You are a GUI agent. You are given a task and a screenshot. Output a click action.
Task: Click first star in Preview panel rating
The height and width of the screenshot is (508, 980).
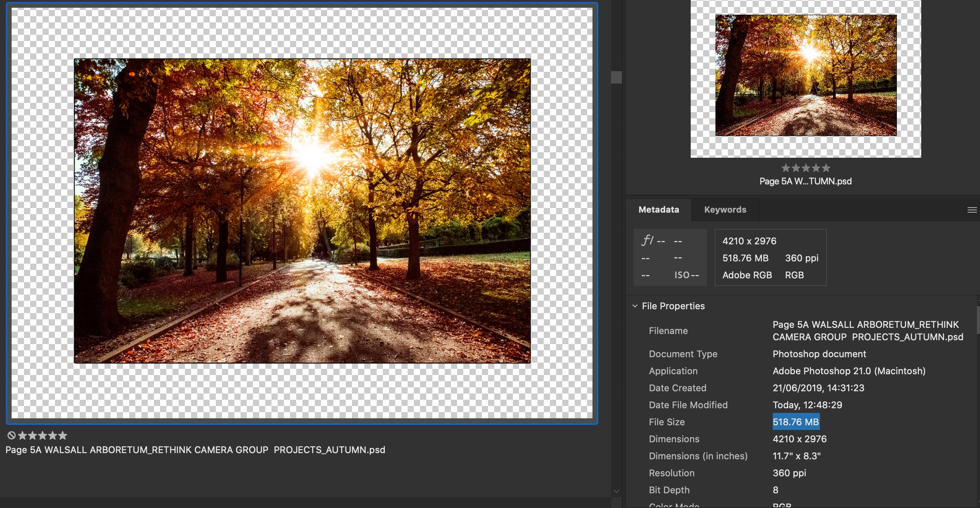click(785, 168)
